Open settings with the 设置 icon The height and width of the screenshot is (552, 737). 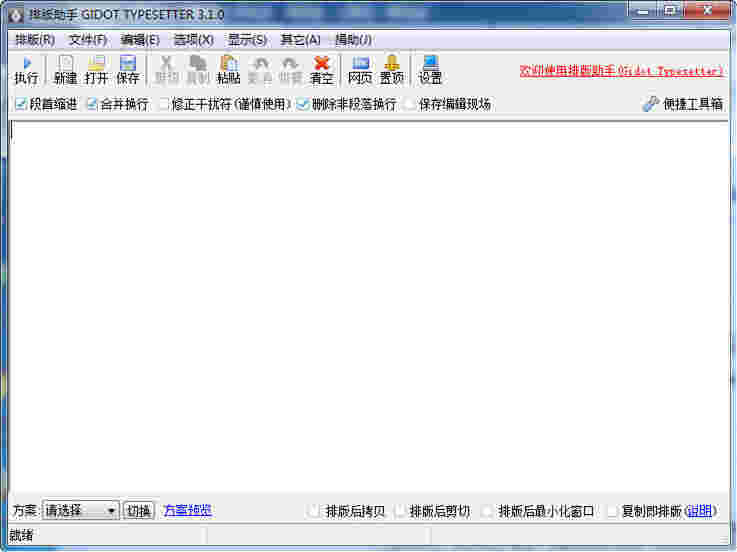pyautogui.click(x=430, y=70)
